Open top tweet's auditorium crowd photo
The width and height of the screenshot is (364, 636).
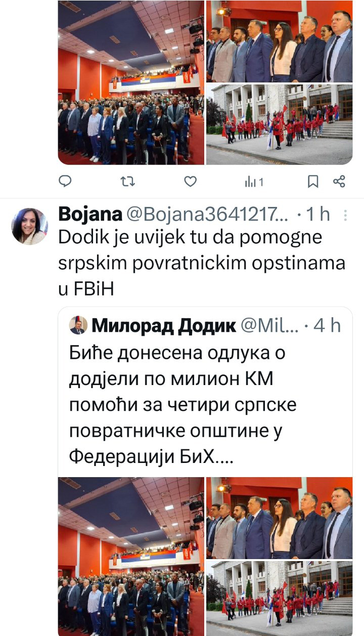pyautogui.click(x=131, y=82)
